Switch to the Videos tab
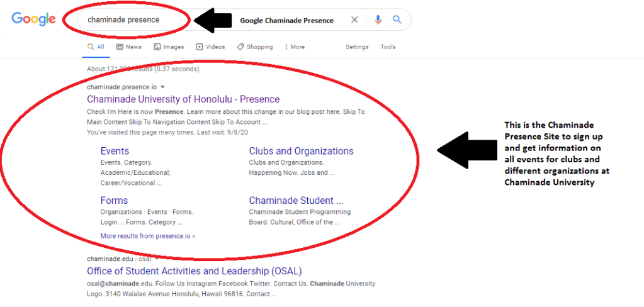 coord(210,47)
